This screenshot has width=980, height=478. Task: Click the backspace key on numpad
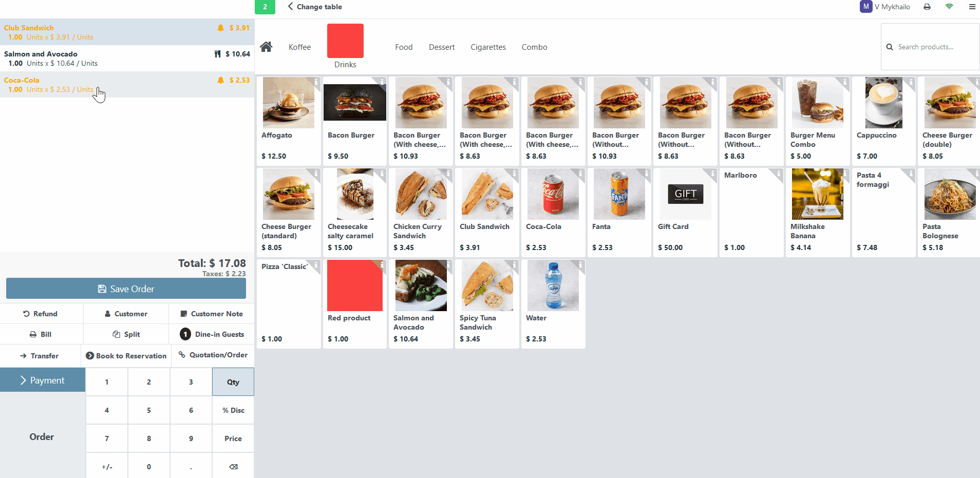(x=233, y=467)
